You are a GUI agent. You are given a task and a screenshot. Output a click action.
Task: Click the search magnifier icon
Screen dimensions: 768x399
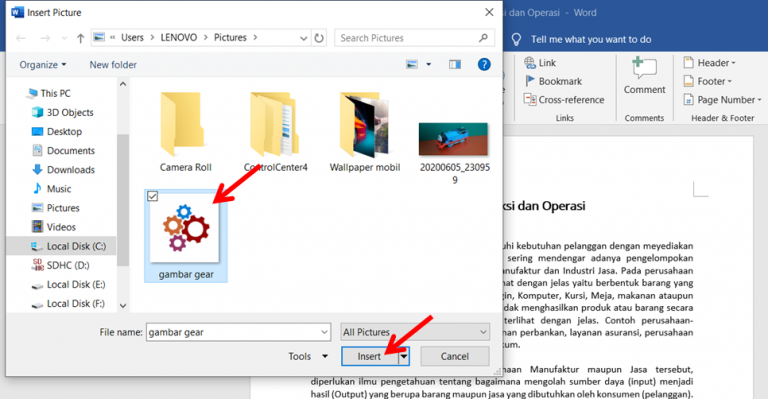[483, 38]
